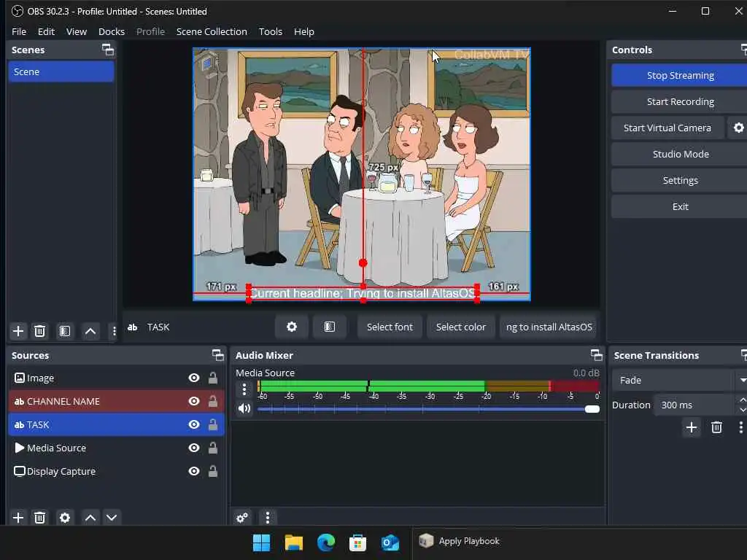747x560 pixels.
Task: Open the File menu
Action: pos(19,31)
